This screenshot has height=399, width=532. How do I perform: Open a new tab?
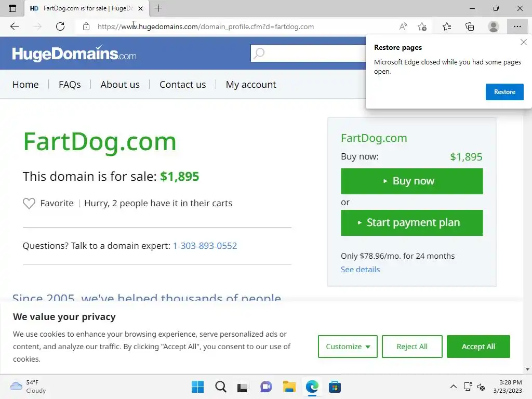[158, 8]
